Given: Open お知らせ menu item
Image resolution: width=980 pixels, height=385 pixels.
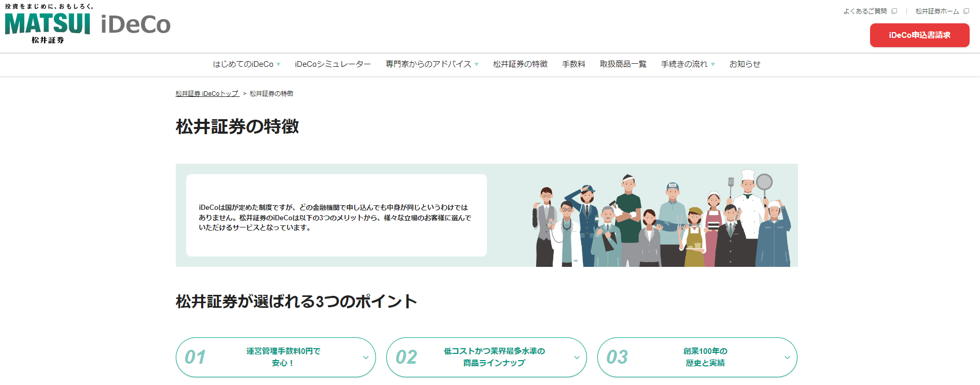Looking at the screenshot, I should [745, 64].
